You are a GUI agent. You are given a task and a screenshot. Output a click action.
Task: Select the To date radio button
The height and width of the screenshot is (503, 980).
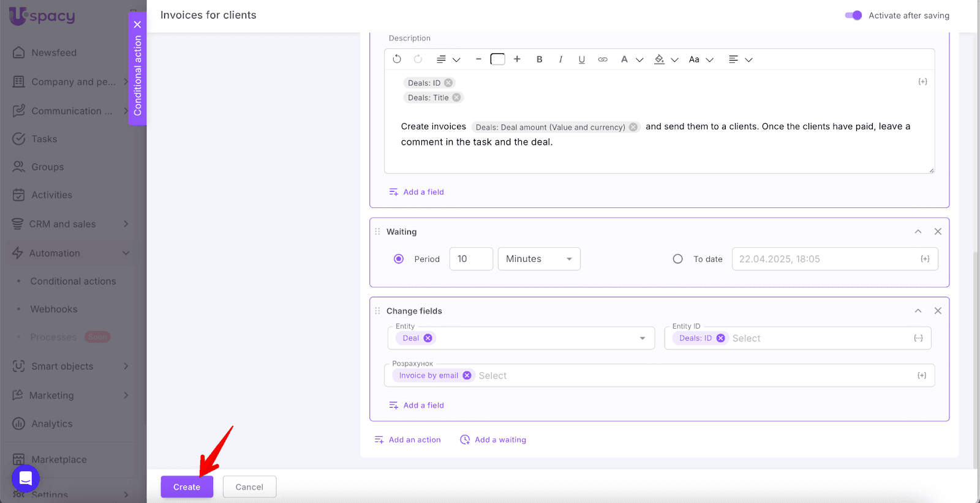pyautogui.click(x=677, y=259)
